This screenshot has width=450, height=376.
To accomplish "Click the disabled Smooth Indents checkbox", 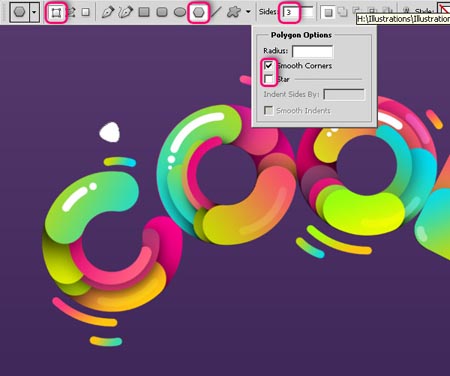I will point(268,110).
